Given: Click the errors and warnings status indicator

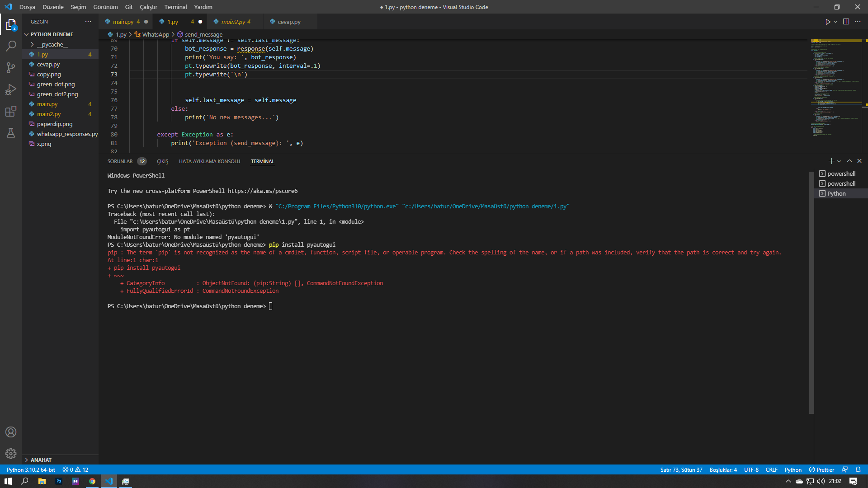Looking at the screenshot, I should click(x=75, y=470).
